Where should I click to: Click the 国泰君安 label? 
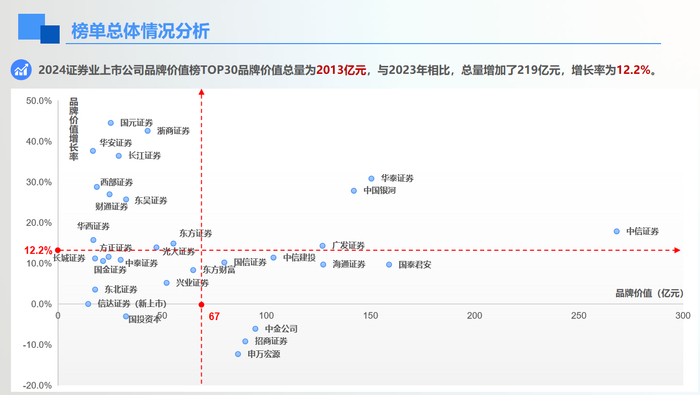point(415,265)
